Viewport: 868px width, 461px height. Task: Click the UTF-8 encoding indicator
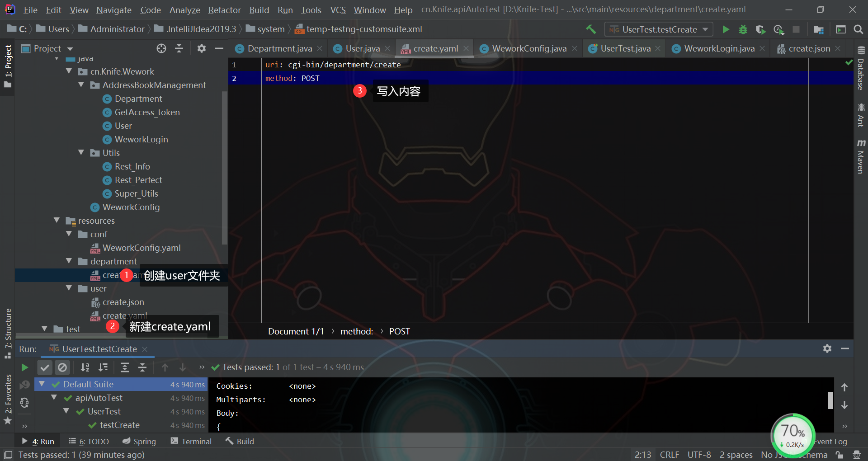tap(699, 455)
